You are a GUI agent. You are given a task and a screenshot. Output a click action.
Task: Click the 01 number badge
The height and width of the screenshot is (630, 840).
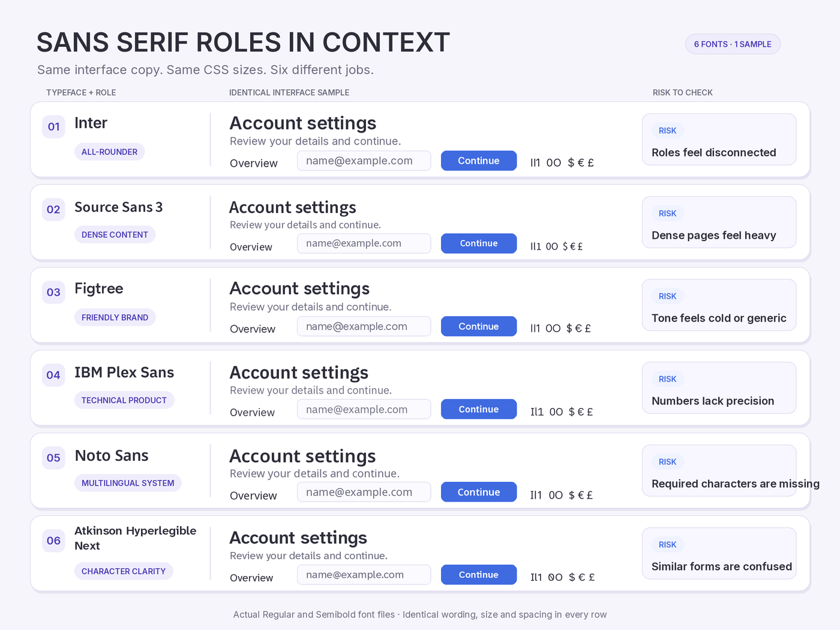pyautogui.click(x=53, y=127)
